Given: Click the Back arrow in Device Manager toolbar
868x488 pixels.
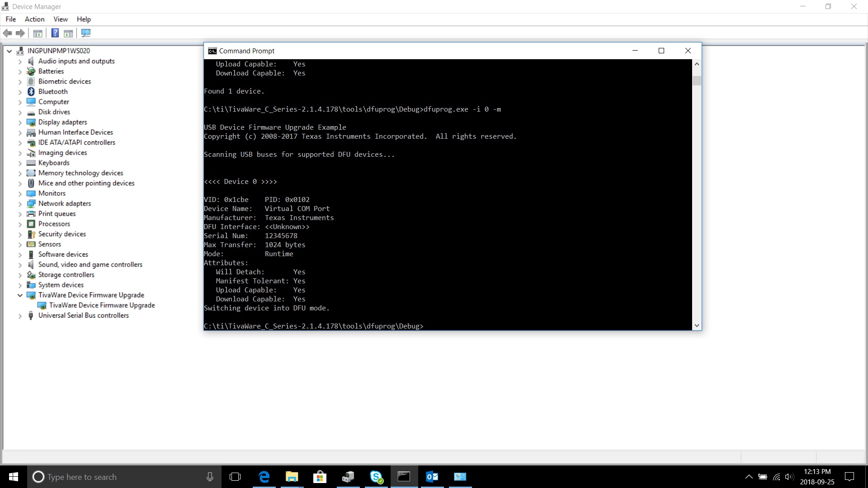Looking at the screenshot, I should (x=7, y=33).
